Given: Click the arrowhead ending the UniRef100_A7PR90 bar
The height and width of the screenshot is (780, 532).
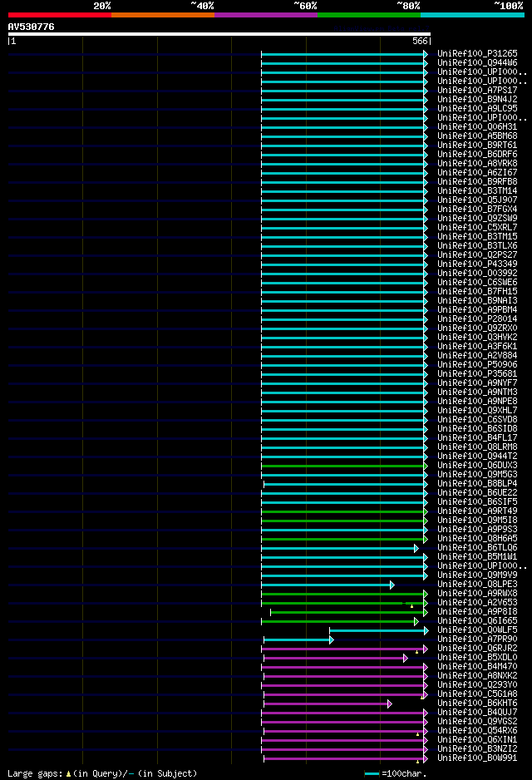Looking at the screenshot, I should pyautogui.click(x=332, y=639).
